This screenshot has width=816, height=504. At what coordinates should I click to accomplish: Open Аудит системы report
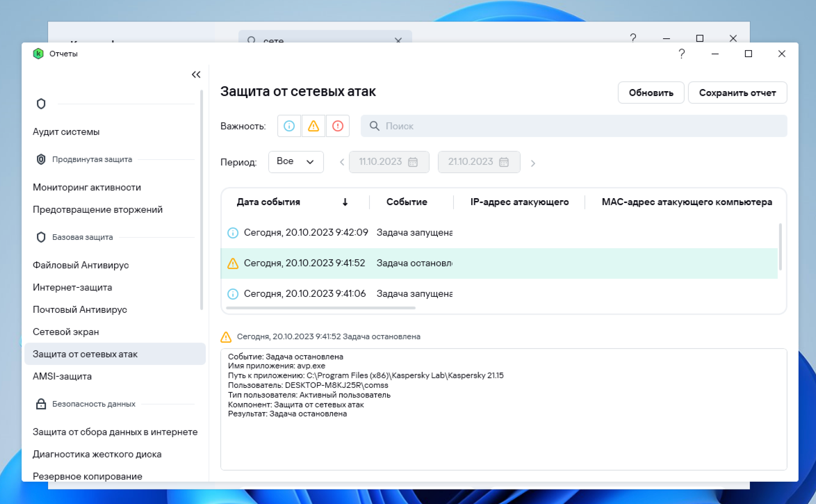pos(66,131)
